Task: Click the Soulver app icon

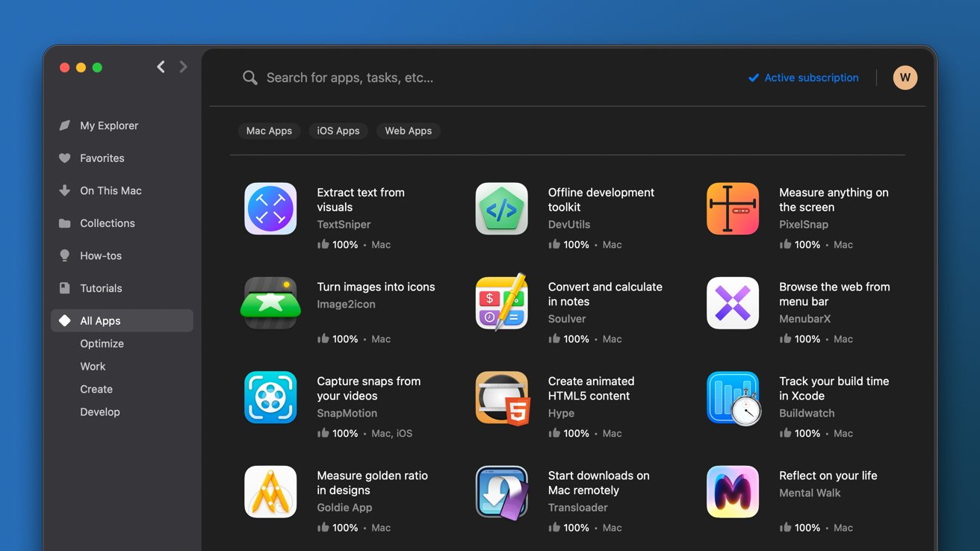Action: click(x=501, y=303)
